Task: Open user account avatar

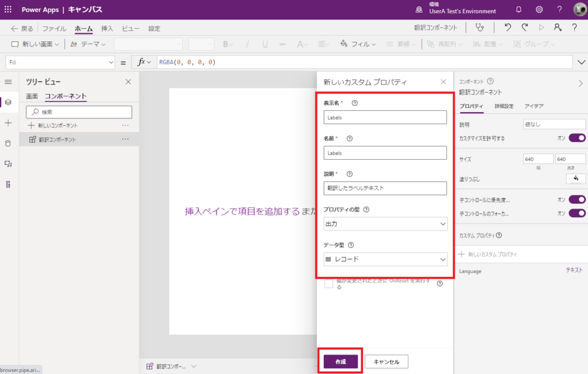Action: (x=580, y=9)
